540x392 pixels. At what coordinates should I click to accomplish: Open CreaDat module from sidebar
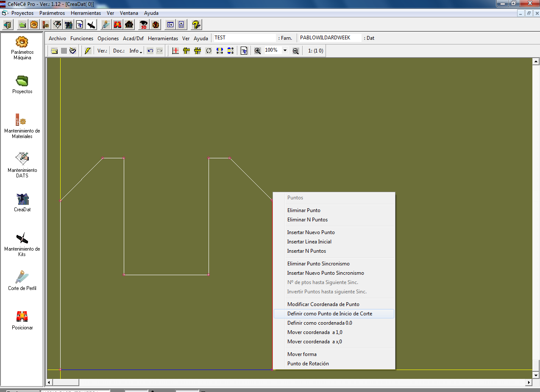pyautogui.click(x=22, y=202)
